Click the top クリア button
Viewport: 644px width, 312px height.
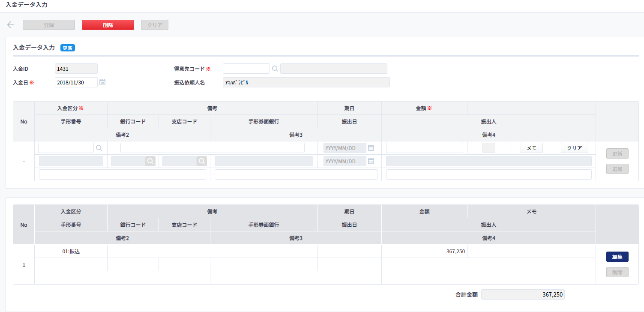(155, 25)
